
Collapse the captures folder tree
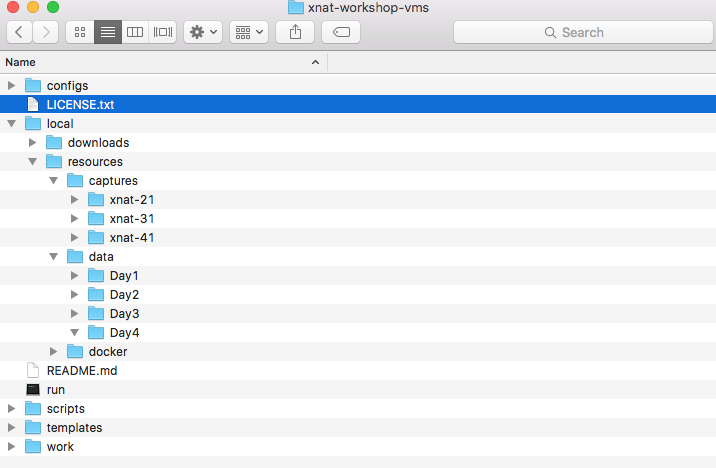pos(54,180)
